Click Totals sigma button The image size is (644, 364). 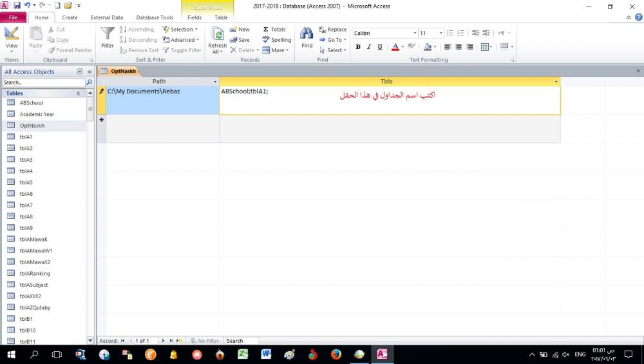[x=274, y=29]
